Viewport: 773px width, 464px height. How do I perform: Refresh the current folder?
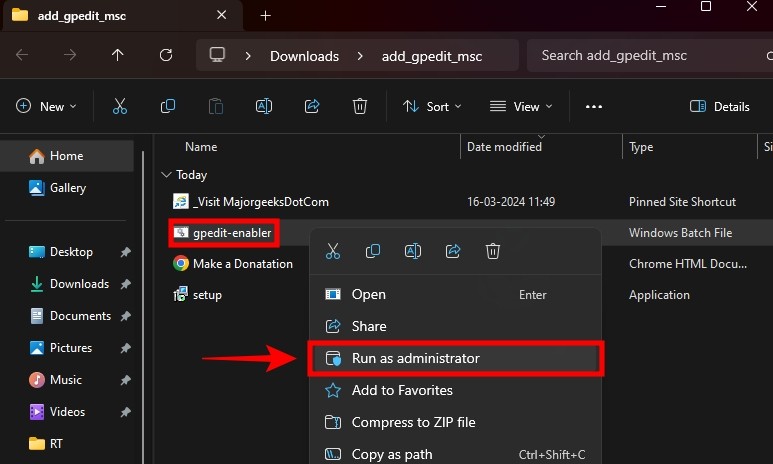166,55
